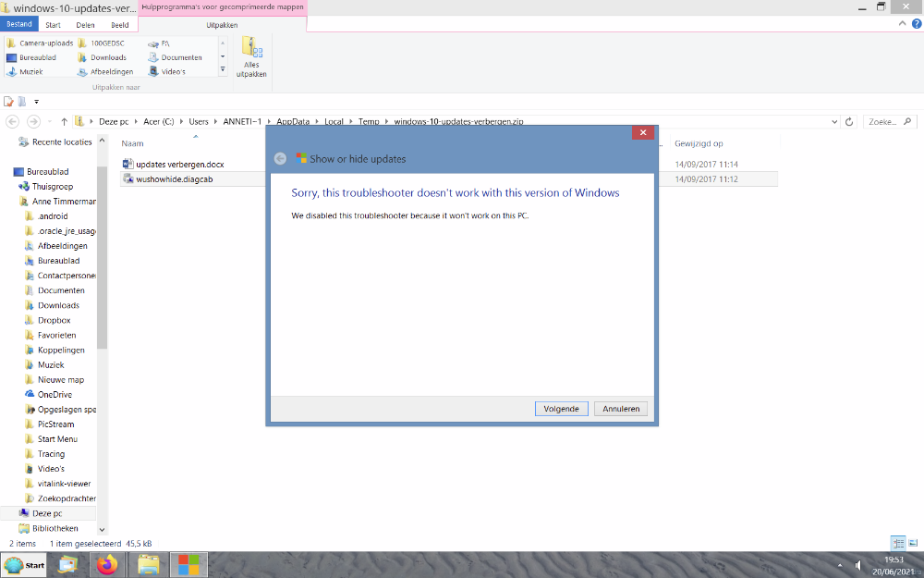Click the Alles uitpakken icon
The height and width of the screenshot is (578, 924).
[x=250, y=55]
